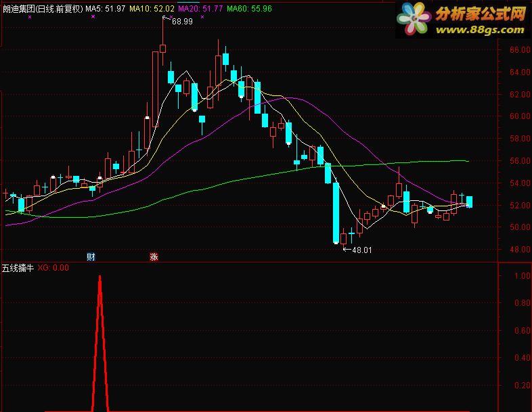This screenshot has height=412, width=532.
Task: Click the last cyan candlestick on the right
Action: pos(469,202)
